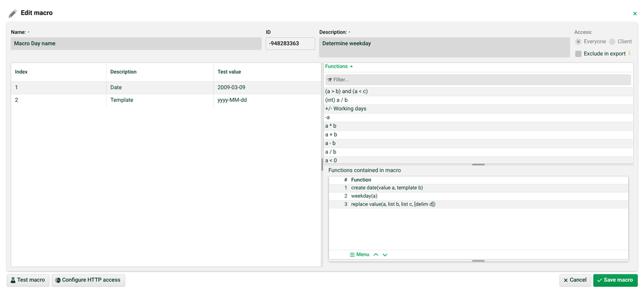The height and width of the screenshot is (291, 644).
Task: Click Configure HTTP access button
Action: tap(88, 280)
